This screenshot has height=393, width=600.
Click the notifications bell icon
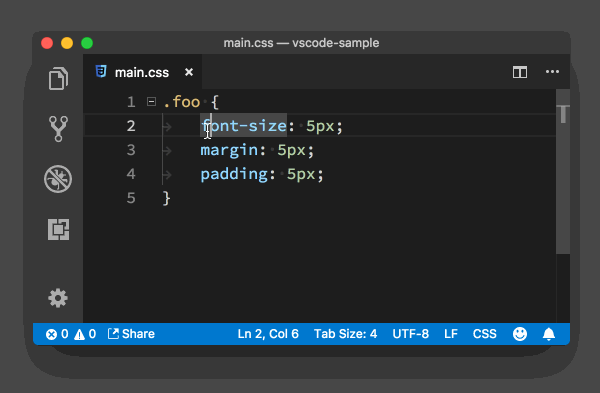pos(549,334)
